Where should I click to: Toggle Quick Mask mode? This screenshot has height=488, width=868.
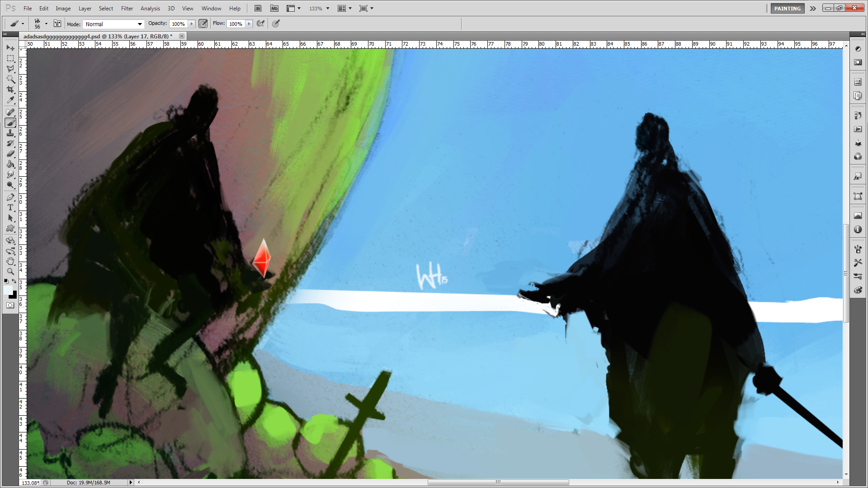click(10, 305)
